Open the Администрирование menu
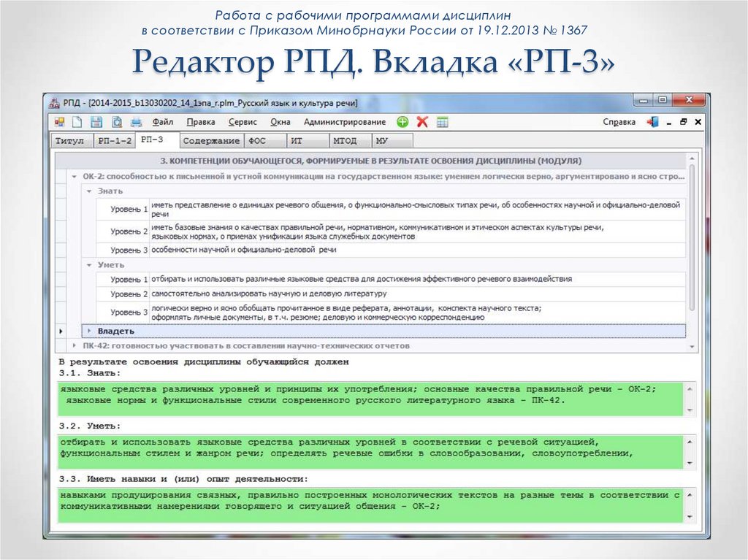Screen dimensions: 748x560 (x=344, y=122)
